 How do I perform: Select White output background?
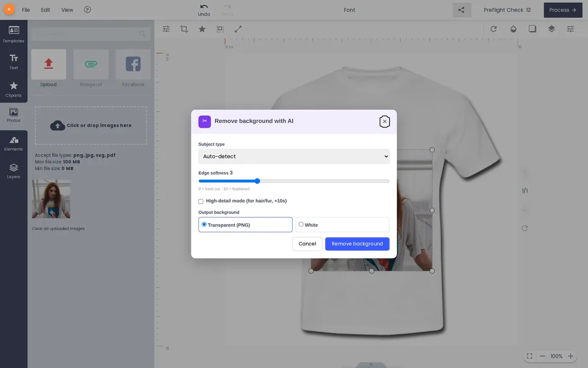[x=343, y=225]
